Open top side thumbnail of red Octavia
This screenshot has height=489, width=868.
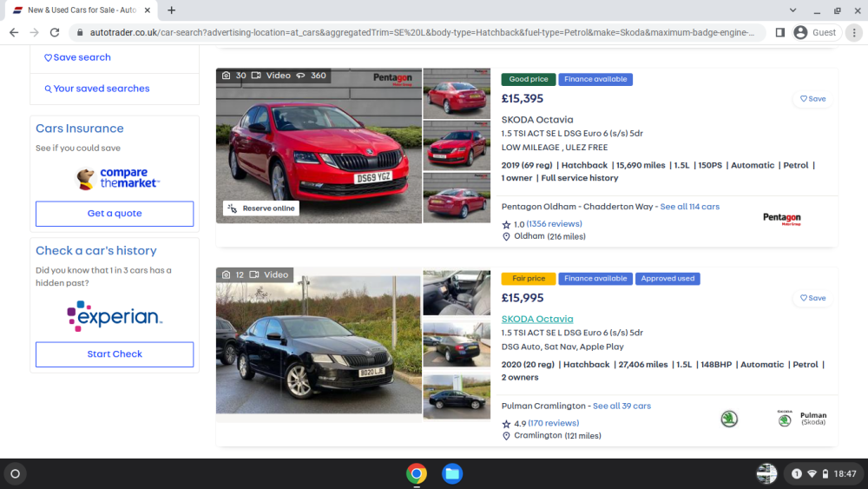click(x=457, y=93)
